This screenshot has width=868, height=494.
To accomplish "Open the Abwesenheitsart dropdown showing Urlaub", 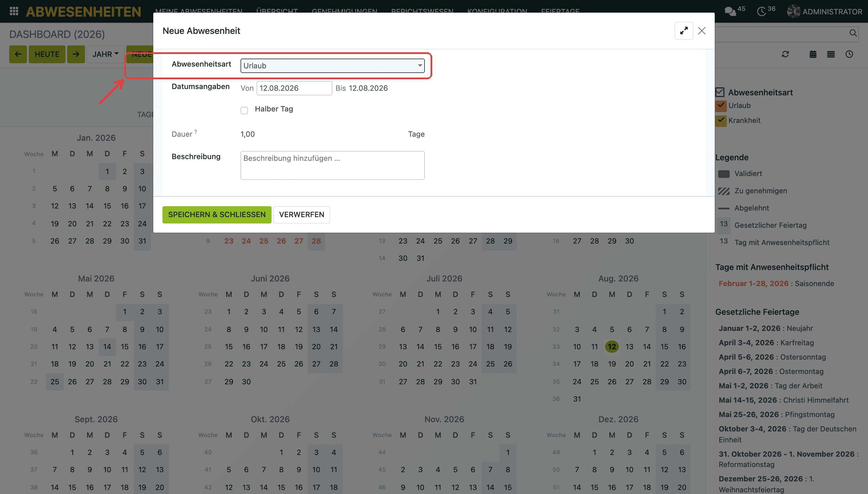I will [332, 66].
